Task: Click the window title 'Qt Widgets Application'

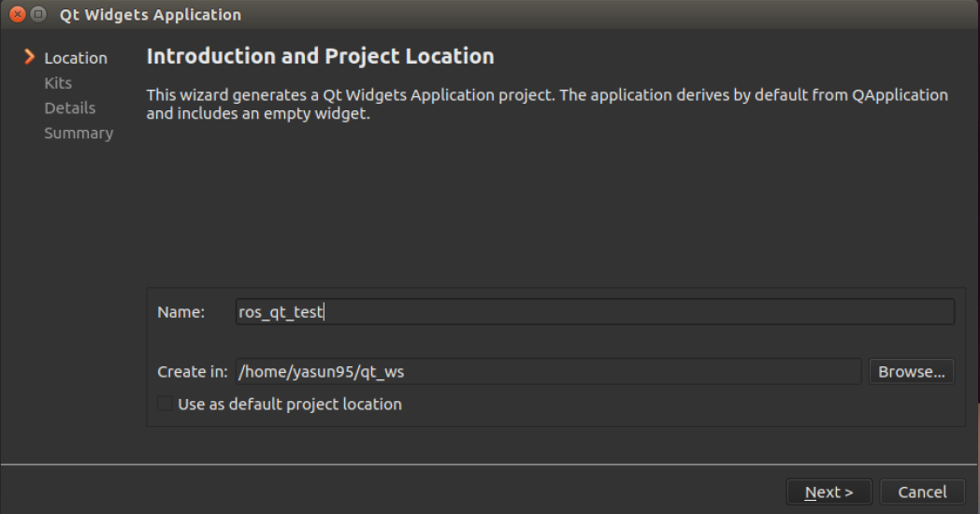Action: [150, 14]
